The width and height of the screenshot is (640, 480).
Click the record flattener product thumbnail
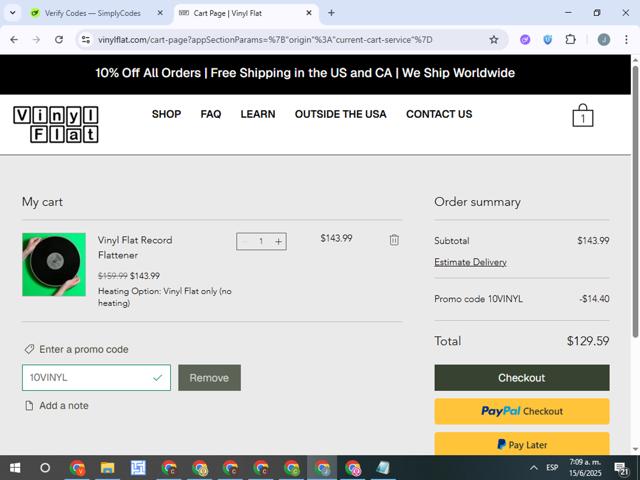pos(54,264)
